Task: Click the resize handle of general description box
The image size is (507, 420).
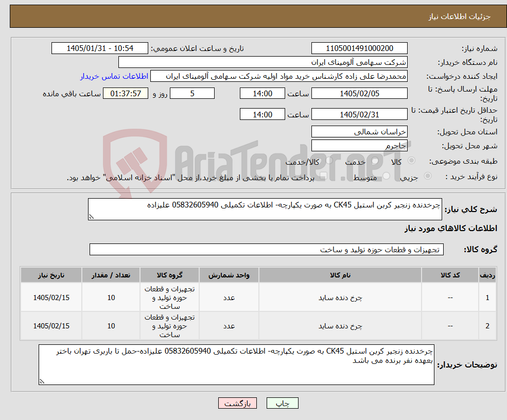Action: pyautogui.click(x=91, y=217)
